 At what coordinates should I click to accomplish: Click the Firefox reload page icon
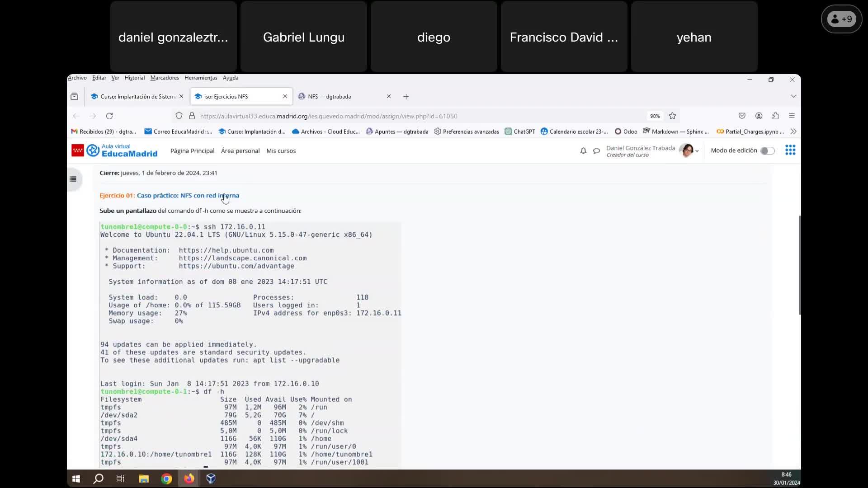(109, 116)
